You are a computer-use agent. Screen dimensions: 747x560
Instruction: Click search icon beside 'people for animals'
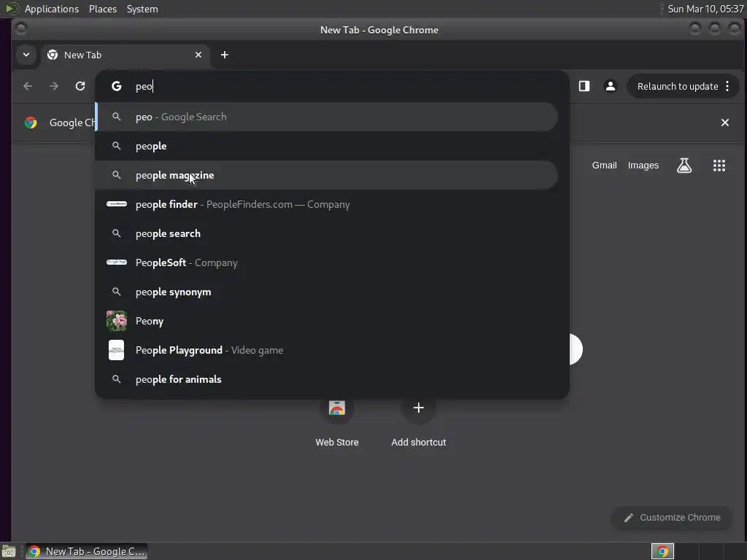click(x=116, y=379)
